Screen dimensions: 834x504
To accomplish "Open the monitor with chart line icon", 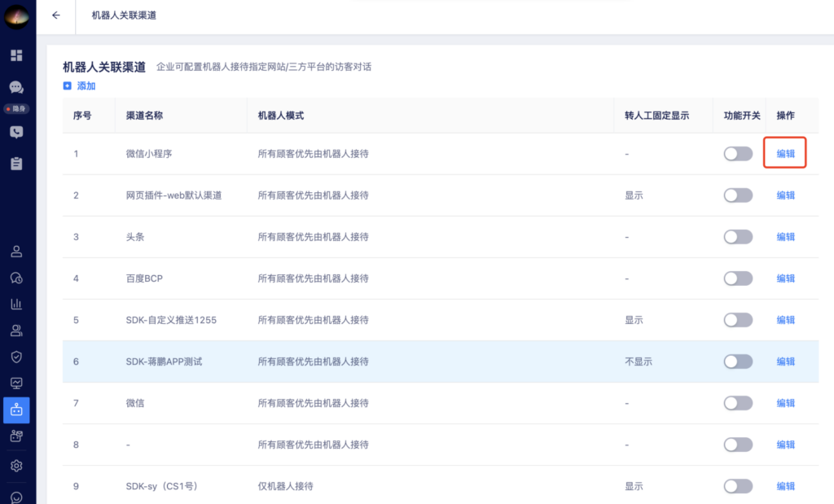I will (x=16, y=383).
